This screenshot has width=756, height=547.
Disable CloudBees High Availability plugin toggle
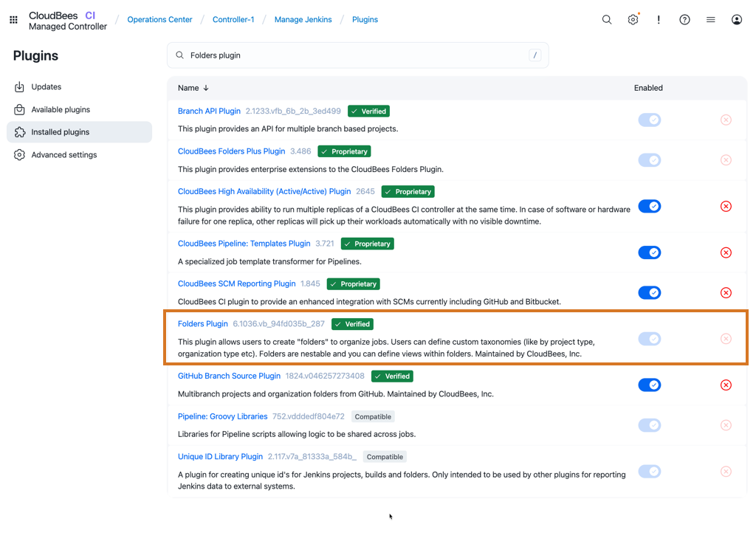(x=650, y=207)
